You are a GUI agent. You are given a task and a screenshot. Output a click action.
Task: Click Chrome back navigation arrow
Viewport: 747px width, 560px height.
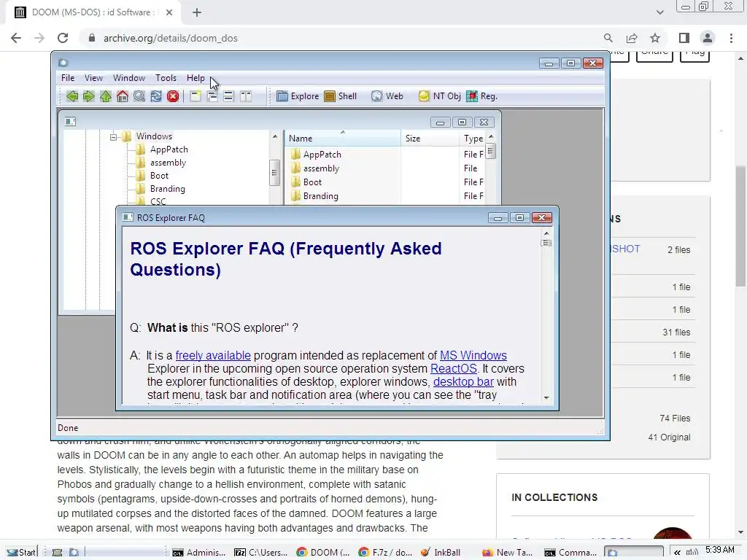tap(16, 38)
